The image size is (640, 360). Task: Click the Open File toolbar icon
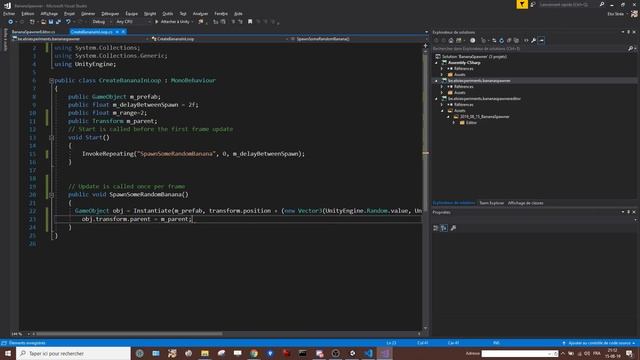coord(43,22)
